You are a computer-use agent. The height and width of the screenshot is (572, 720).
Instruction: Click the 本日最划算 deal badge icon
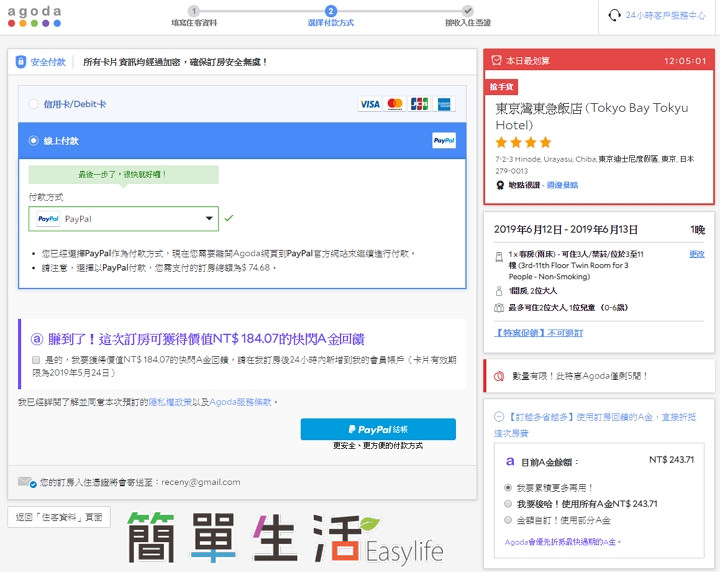[x=496, y=60]
